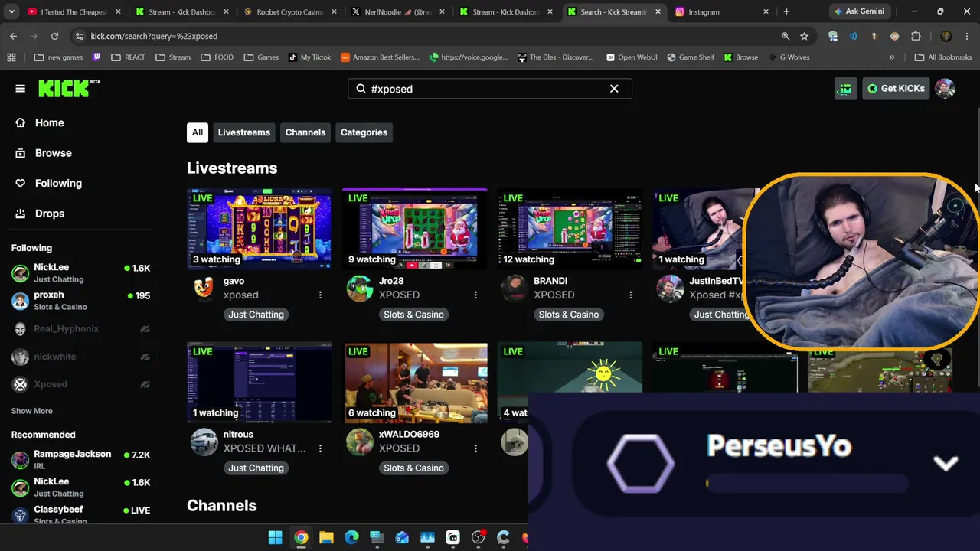Open the options menu for nitrous's stream
The image size is (980, 551).
point(320,448)
